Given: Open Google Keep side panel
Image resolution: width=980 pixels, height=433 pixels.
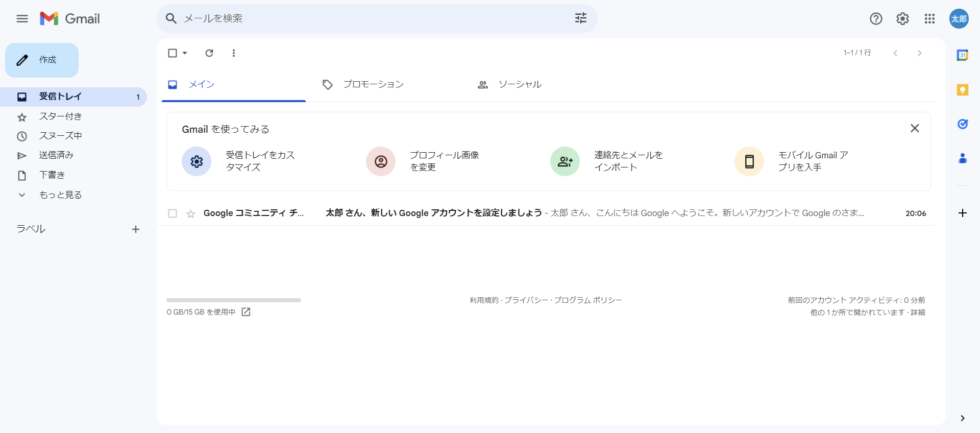Looking at the screenshot, I should tap(962, 90).
